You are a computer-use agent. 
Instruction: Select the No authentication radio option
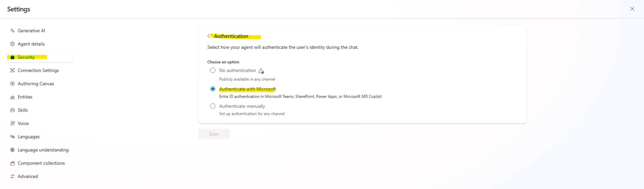213,71
